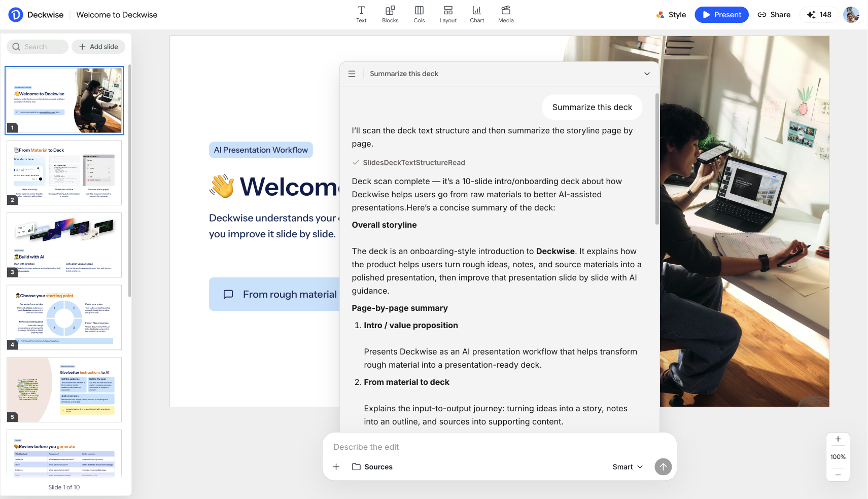Click the Slide 1 of 10 indicator
The image size is (868, 499).
[64, 487]
